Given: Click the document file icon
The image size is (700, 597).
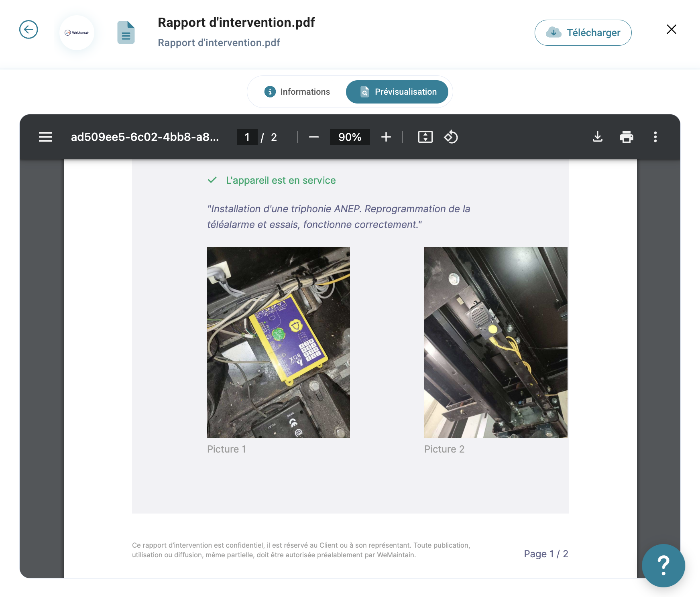Looking at the screenshot, I should tap(126, 32).
